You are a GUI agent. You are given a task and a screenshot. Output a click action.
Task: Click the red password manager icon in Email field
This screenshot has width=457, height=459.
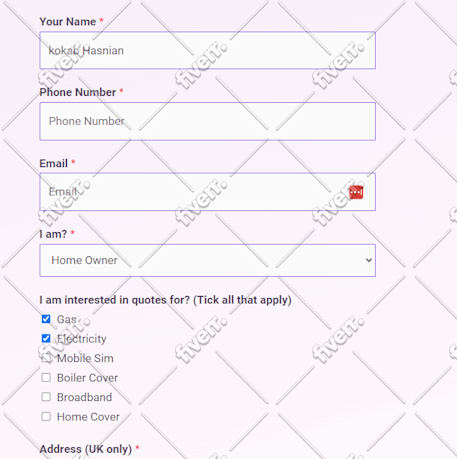tap(356, 192)
